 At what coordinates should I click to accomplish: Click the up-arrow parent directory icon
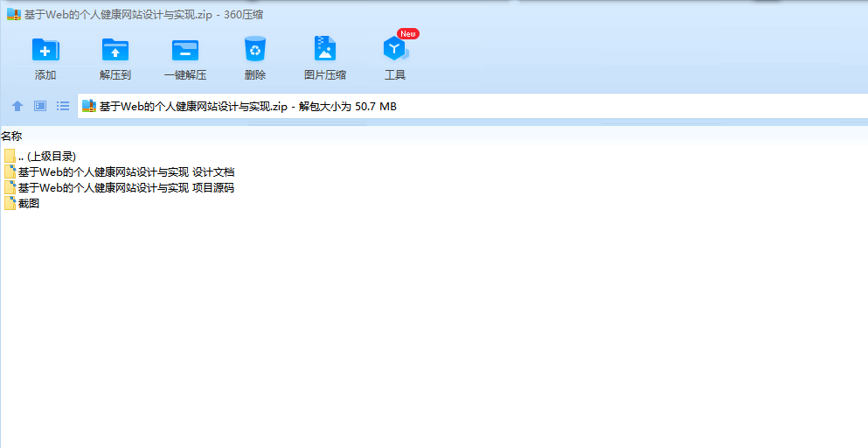(17, 106)
